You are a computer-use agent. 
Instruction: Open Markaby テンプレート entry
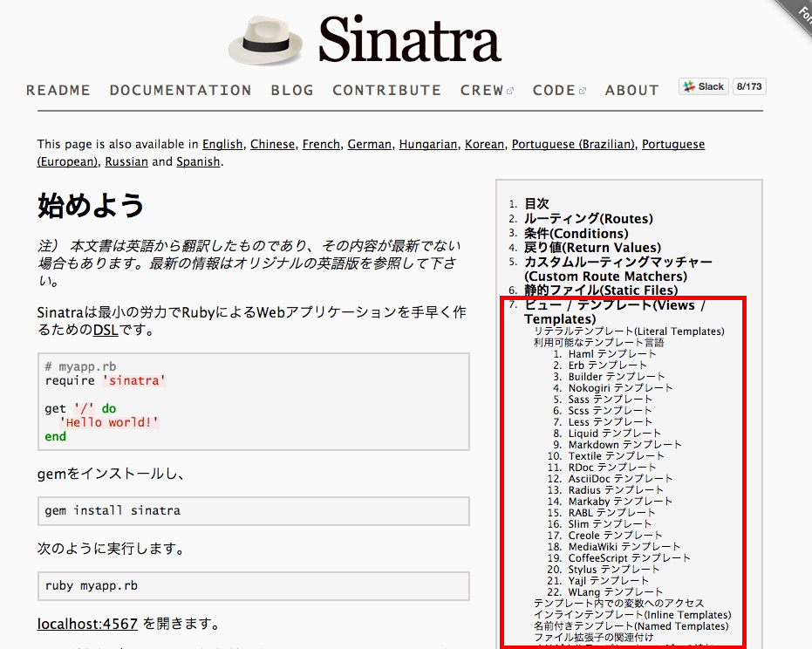[620, 502]
